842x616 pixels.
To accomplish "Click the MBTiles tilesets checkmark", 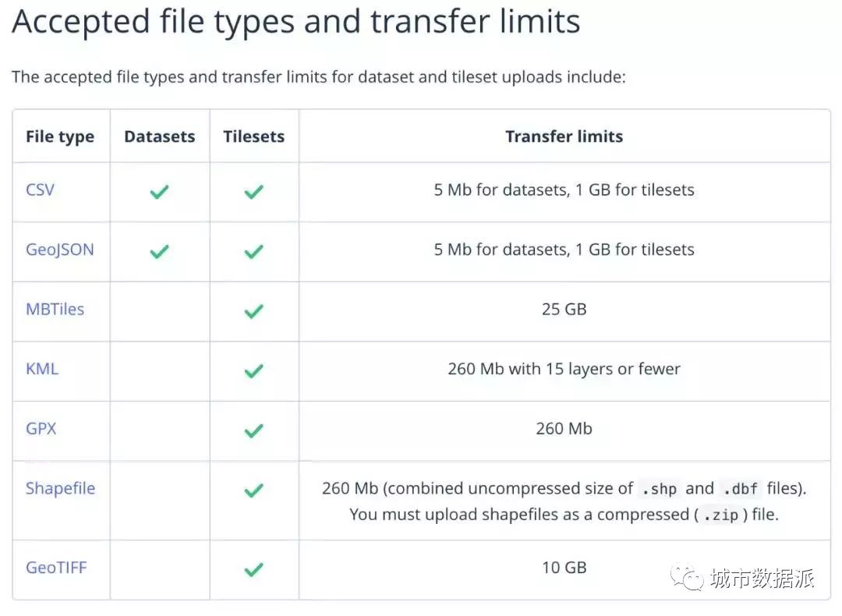I will point(253,311).
